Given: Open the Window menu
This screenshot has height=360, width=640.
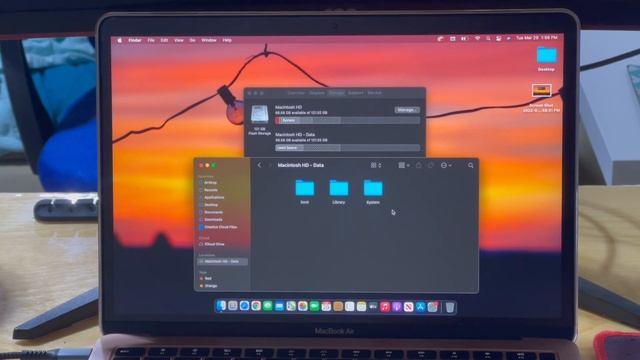Looking at the screenshot, I should (x=209, y=40).
